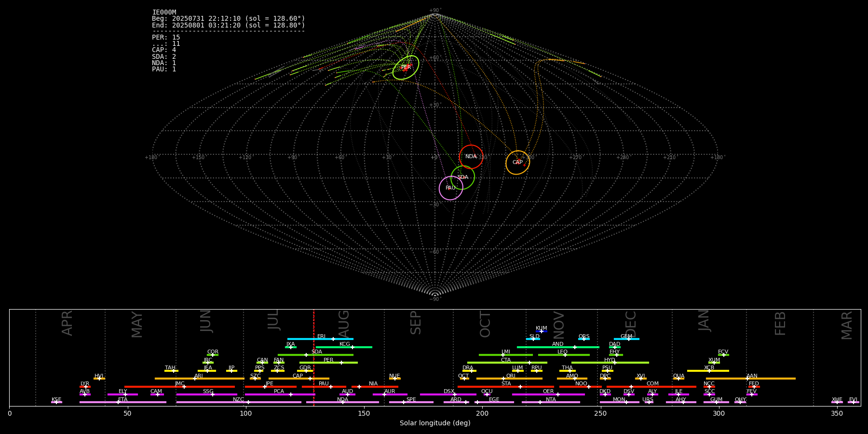The width and height of the screenshot is (868, 434).
Task: Click the EVI shower label in timeline
Action: pyautogui.click(x=853, y=400)
